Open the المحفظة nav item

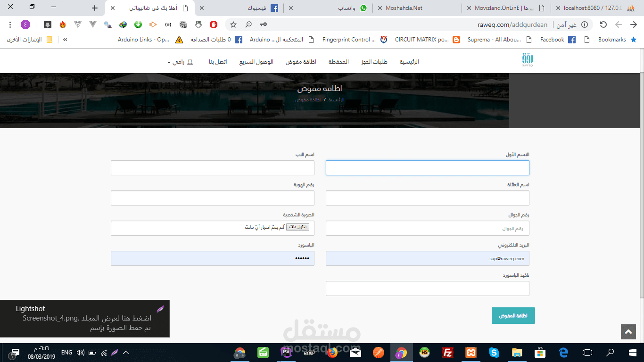[339, 62]
